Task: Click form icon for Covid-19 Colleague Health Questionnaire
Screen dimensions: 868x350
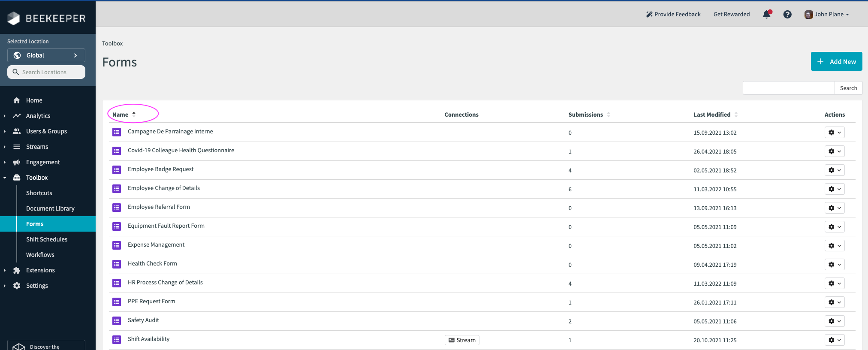Action: pos(117,151)
